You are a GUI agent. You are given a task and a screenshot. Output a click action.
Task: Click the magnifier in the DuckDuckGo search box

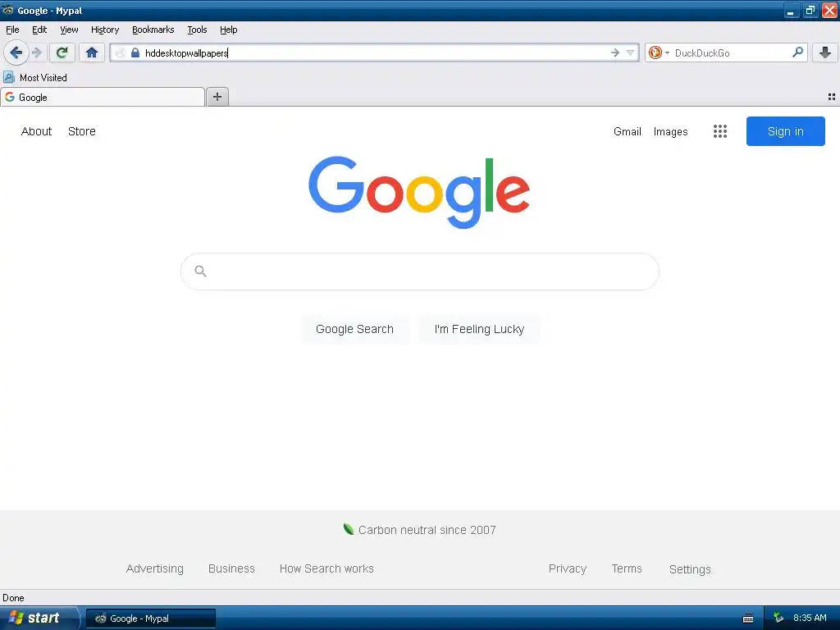pyautogui.click(x=797, y=52)
